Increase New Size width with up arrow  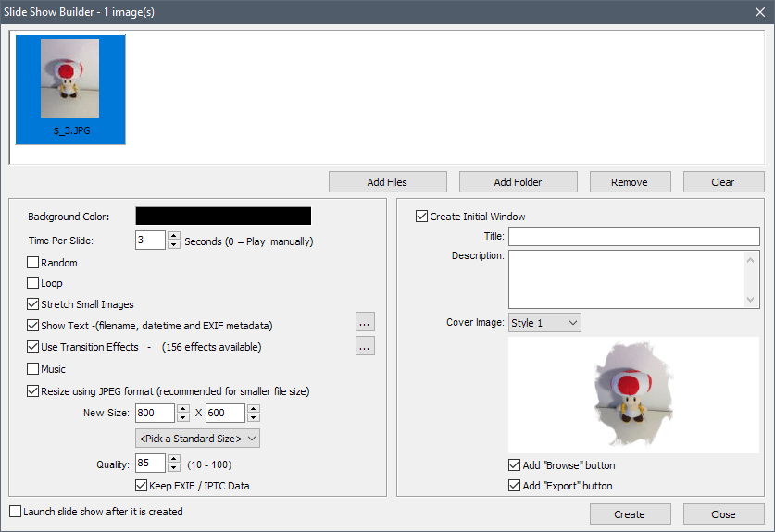click(x=183, y=409)
